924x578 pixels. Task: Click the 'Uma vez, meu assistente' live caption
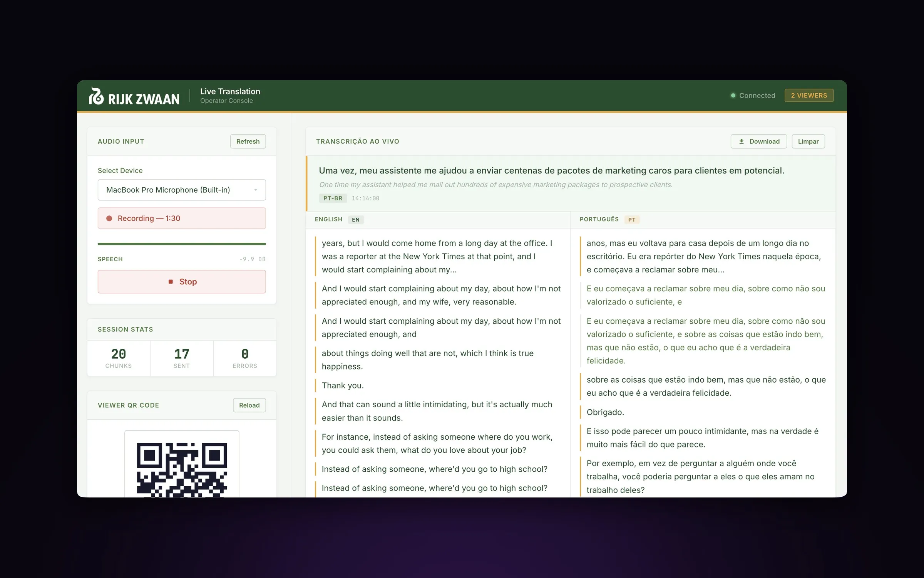(x=551, y=171)
